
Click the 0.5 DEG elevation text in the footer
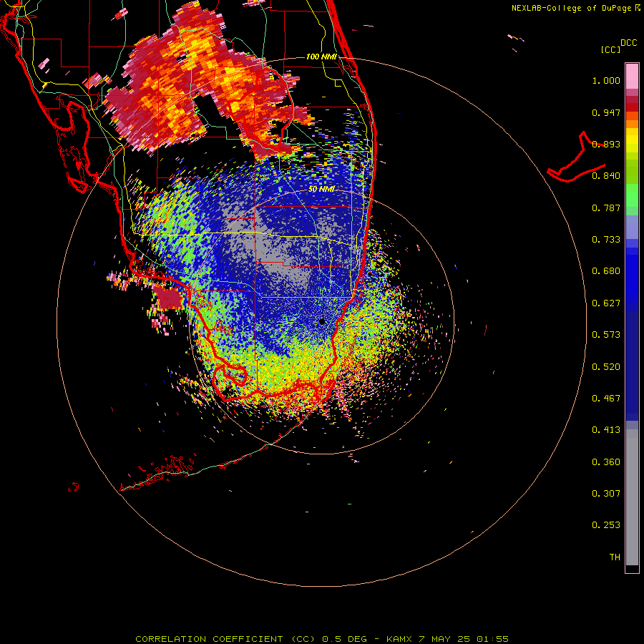click(345, 639)
